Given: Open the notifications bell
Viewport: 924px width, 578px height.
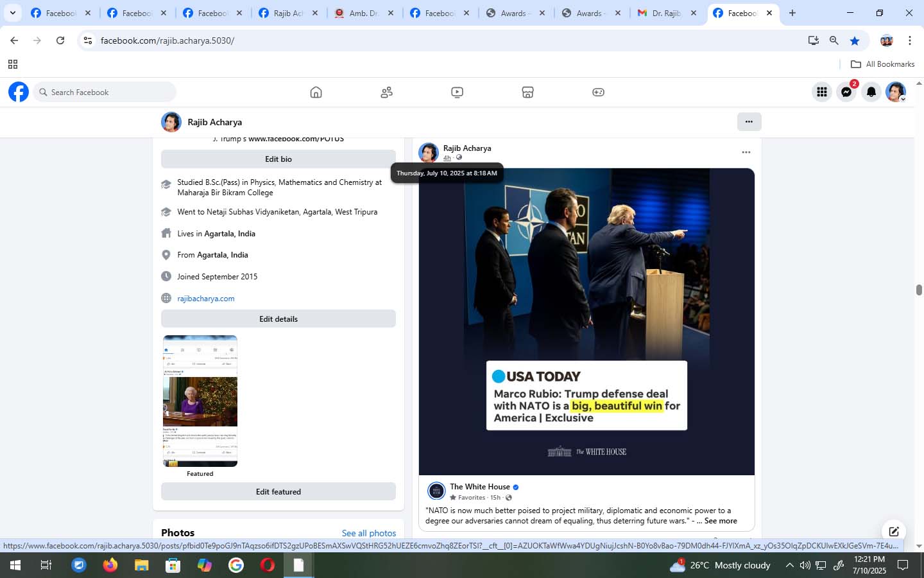Looking at the screenshot, I should tap(871, 92).
